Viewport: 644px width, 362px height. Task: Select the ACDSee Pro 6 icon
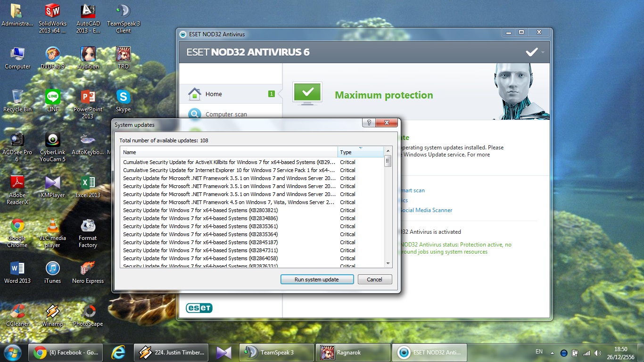point(17,147)
